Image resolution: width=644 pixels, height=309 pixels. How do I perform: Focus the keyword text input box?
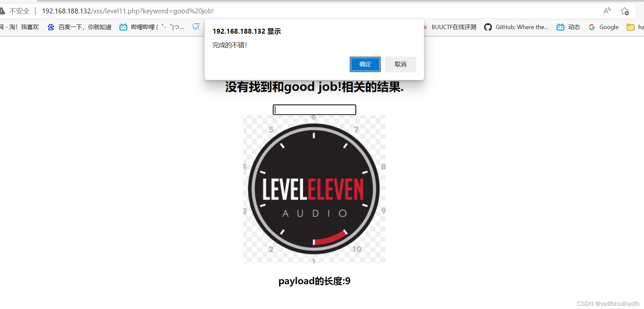pyautogui.click(x=314, y=110)
